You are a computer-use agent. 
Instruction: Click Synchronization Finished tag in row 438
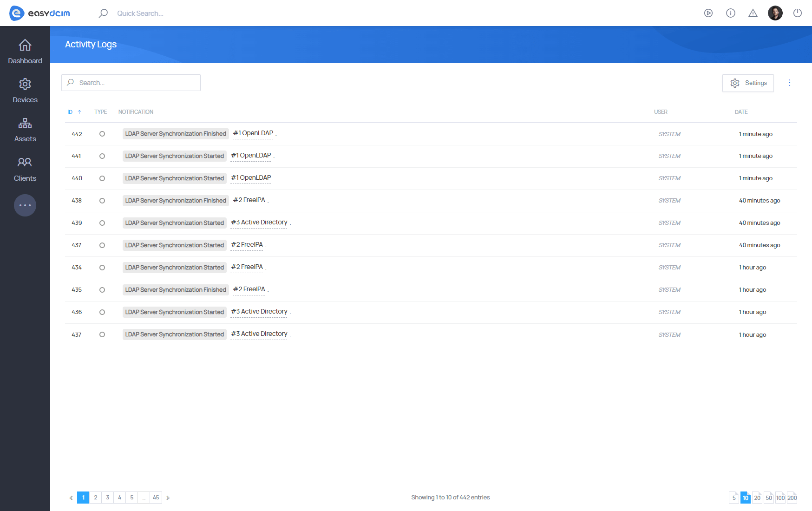tap(176, 201)
